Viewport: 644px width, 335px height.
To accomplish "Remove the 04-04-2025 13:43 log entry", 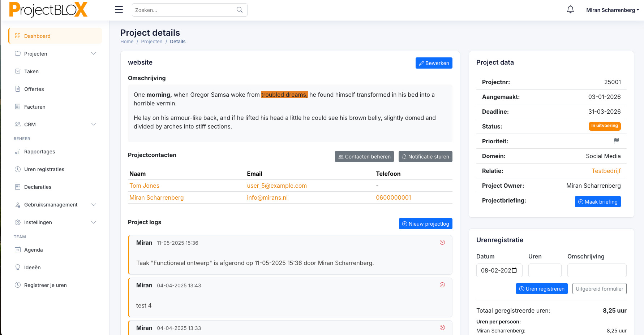I will pos(442,285).
